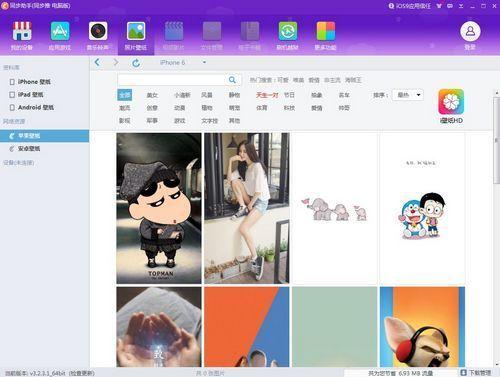Viewport: 500px width, 377px height.
Task: Select iPad 壁纸 in the library sidebar
Action: pyautogui.click(x=30, y=95)
